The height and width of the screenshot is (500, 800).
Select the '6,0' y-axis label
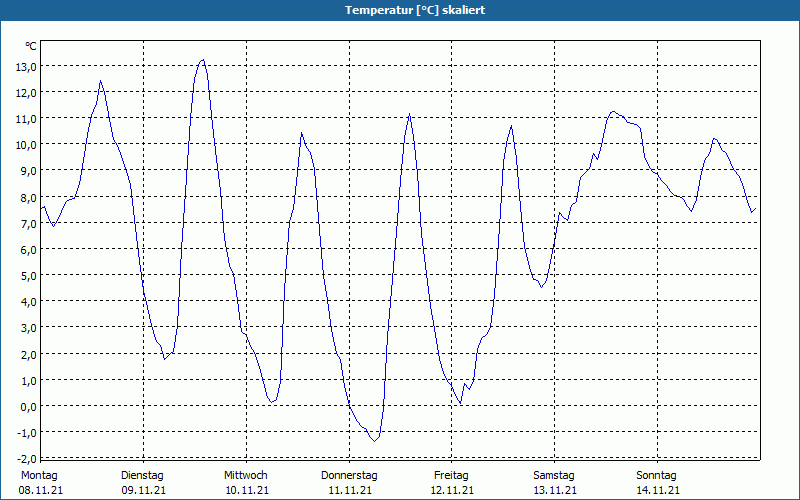29,249
